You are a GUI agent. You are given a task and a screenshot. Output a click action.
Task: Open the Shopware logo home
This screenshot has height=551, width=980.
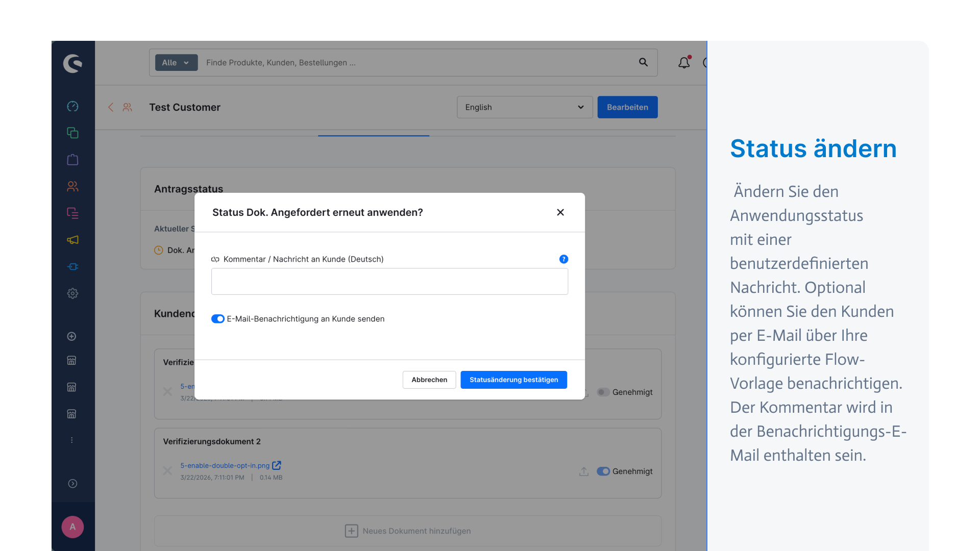click(72, 64)
